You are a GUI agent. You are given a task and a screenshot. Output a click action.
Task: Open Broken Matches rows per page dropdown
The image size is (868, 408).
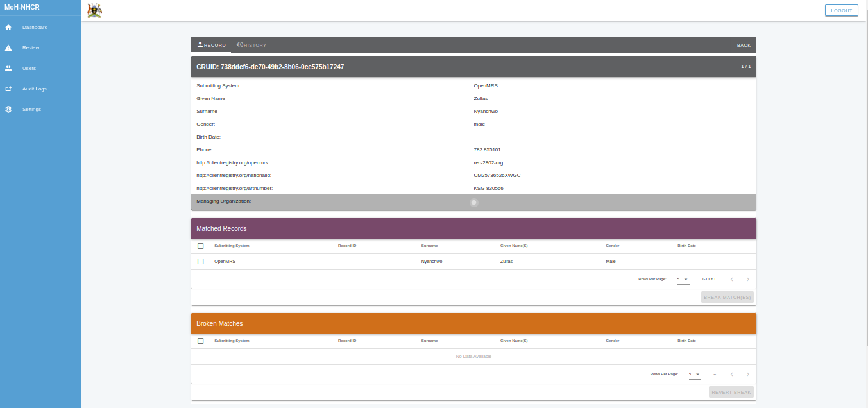[694, 374]
